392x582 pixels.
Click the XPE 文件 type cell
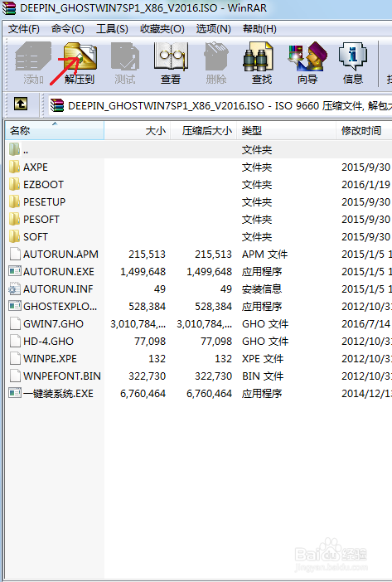[x=263, y=358]
